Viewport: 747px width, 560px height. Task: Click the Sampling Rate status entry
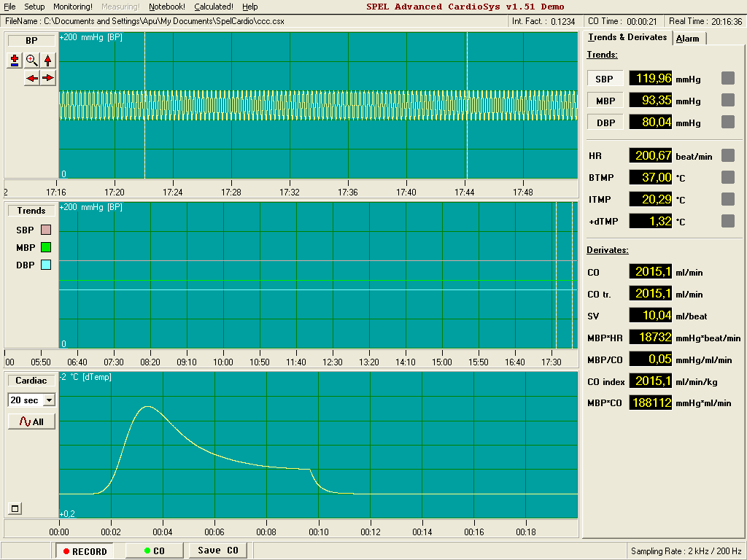coord(686,551)
